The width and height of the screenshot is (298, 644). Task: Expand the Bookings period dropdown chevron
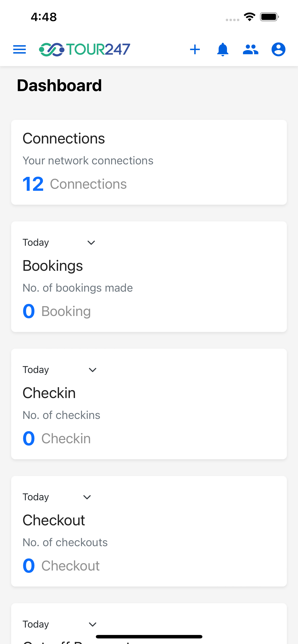91,242
